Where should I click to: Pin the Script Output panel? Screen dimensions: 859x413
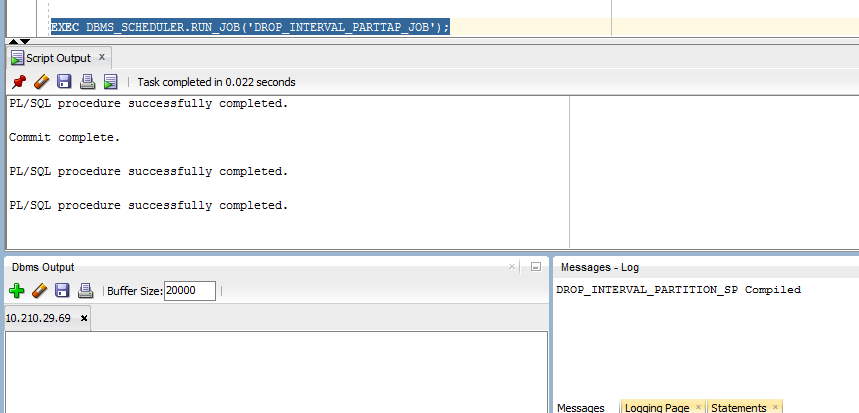(18, 82)
